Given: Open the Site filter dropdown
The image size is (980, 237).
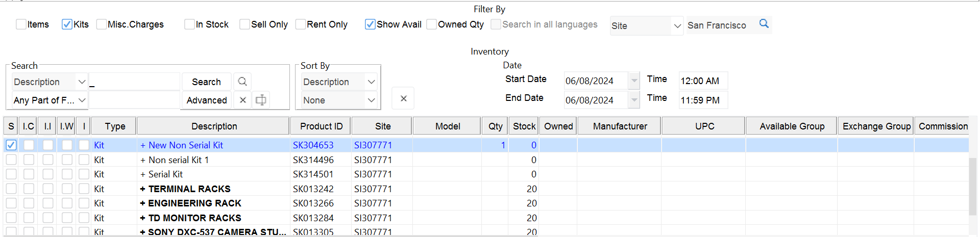Looking at the screenshot, I should [677, 26].
